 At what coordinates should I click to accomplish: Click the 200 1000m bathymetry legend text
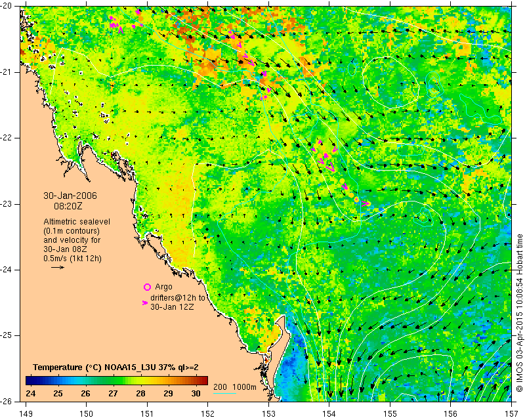235,387
